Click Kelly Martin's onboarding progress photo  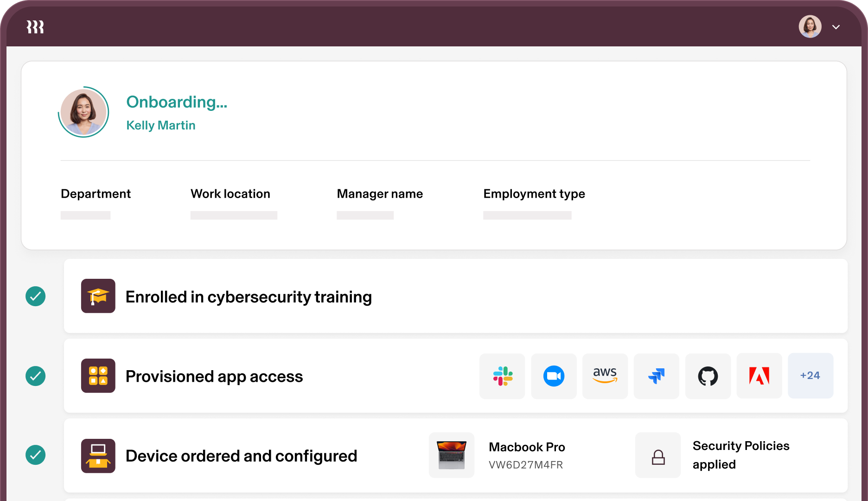click(x=83, y=112)
